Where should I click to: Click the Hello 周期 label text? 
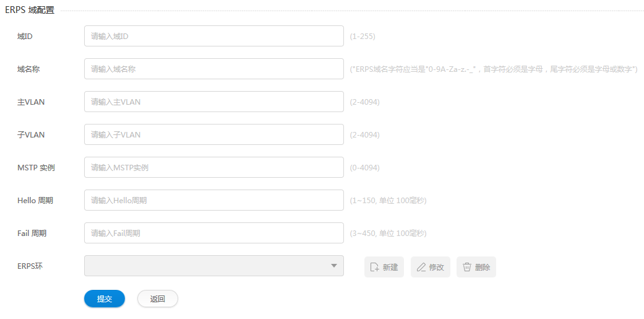(35, 201)
